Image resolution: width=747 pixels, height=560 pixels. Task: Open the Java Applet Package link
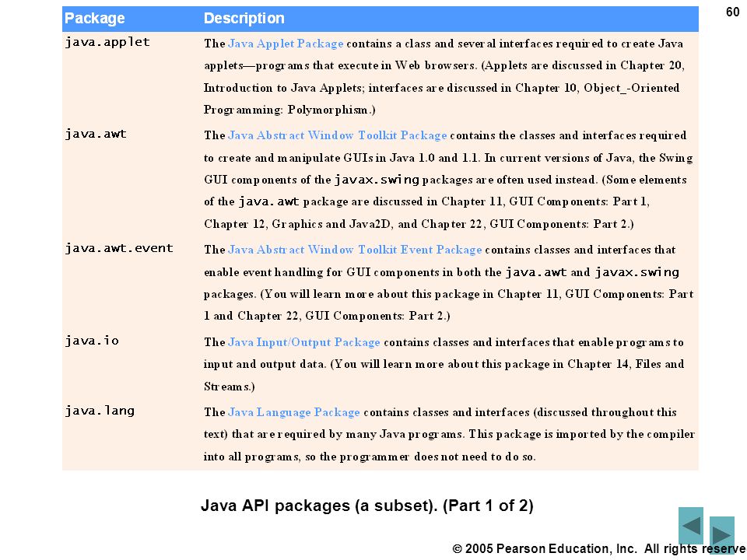[286, 44]
